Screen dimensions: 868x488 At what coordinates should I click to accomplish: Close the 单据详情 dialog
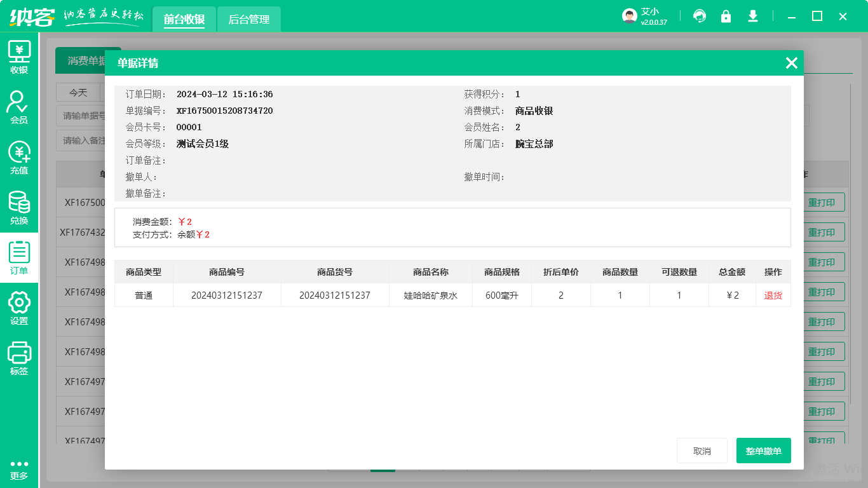(791, 63)
